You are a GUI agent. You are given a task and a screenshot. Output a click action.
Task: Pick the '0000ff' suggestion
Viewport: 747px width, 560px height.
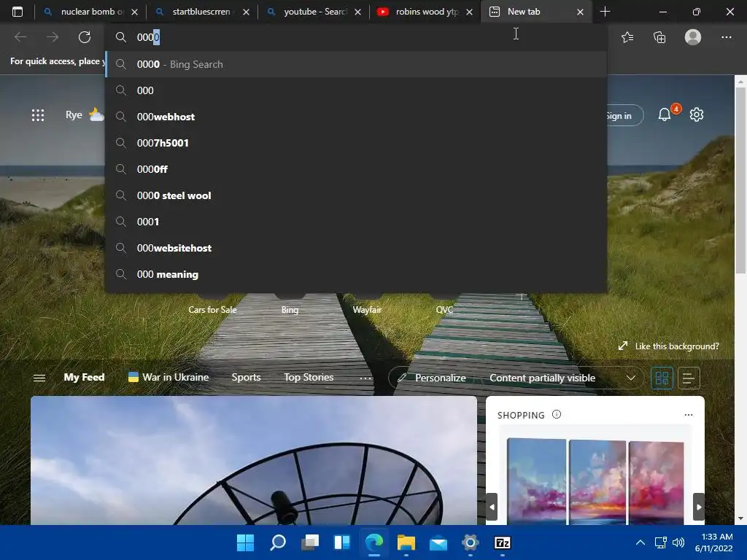356,169
